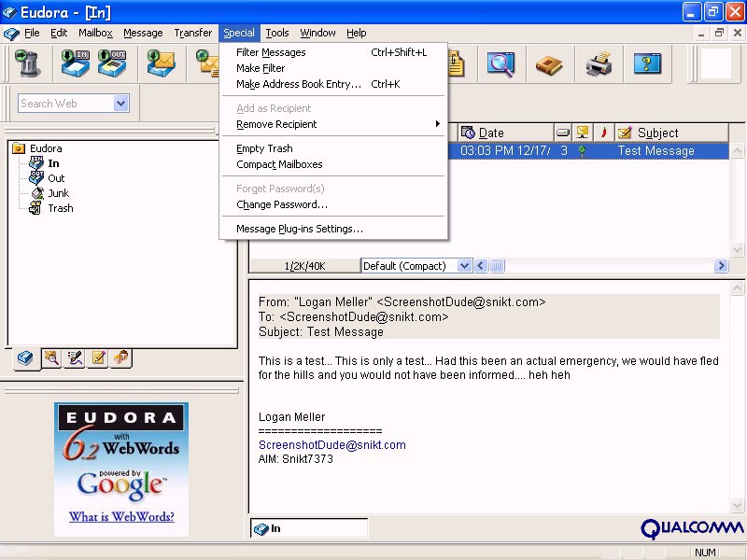
Task: Click the green status icon on Test Message row
Action: (582, 151)
